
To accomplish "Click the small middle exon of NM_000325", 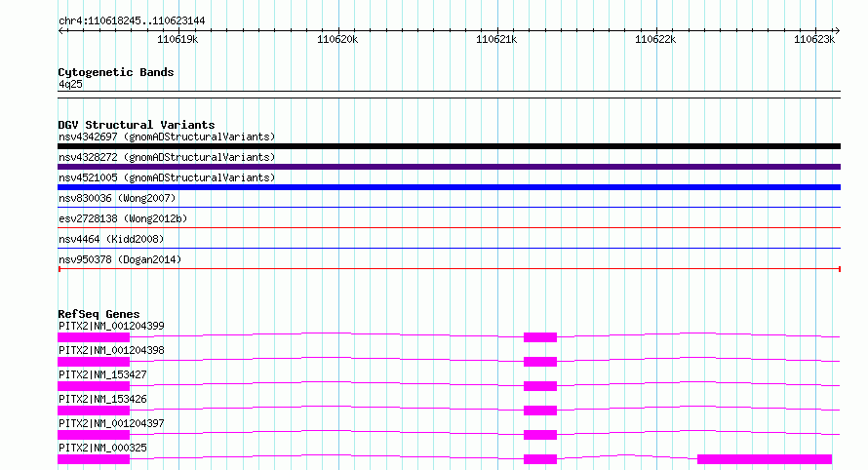I will pyautogui.click(x=540, y=459).
